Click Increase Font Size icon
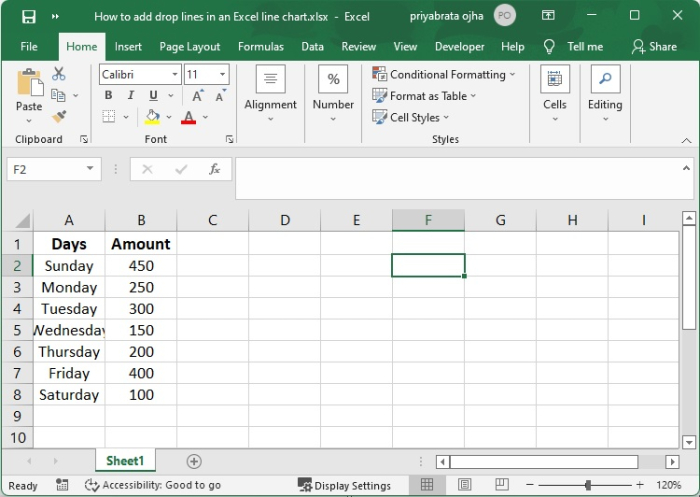This screenshot has width=700, height=497. click(x=198, y=96)
